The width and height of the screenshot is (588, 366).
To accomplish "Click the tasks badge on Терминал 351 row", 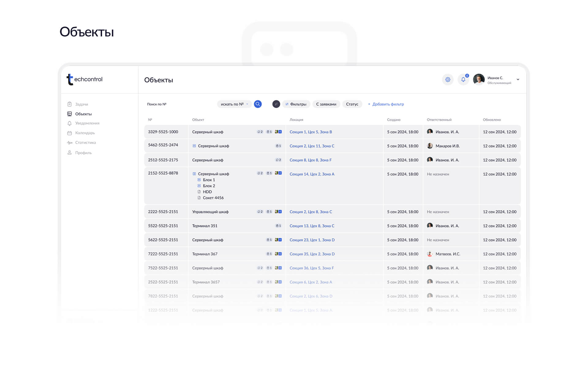I will [x=278, y=226].
